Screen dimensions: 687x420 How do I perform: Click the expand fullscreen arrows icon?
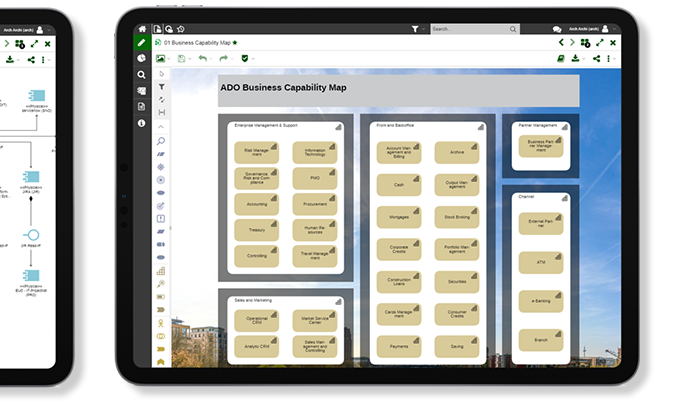pos(597,44)
